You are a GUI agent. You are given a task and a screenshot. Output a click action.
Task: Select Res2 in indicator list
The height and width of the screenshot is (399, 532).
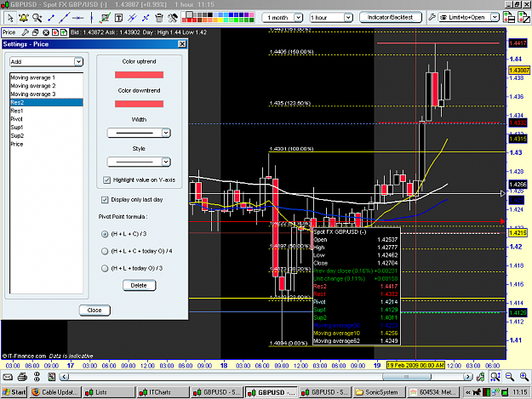point(47,102)
